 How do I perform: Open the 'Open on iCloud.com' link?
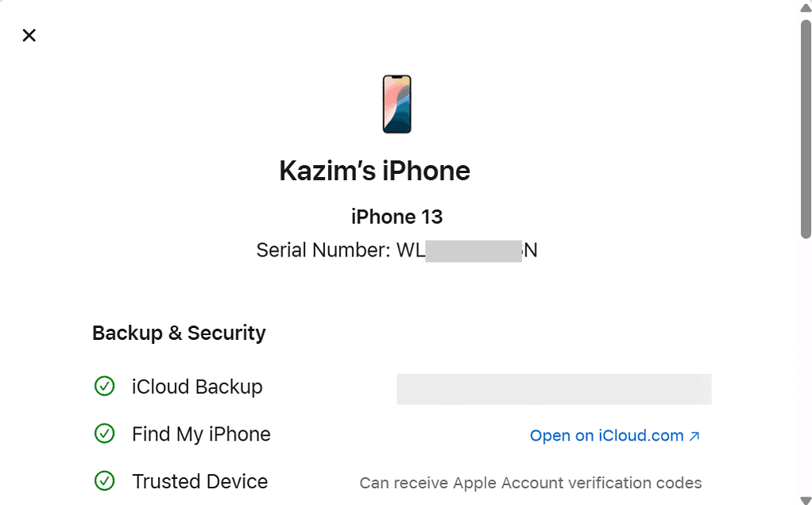tap(606, 435)
